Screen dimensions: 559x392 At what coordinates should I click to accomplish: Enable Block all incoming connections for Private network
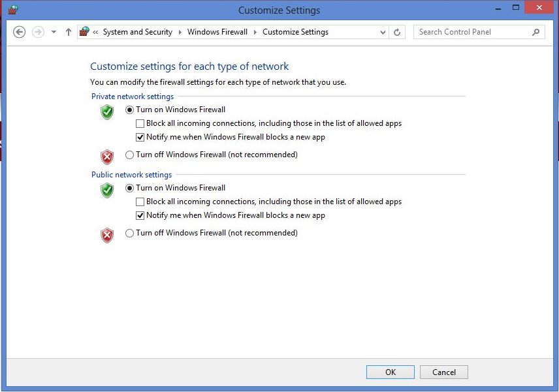(140, 123)
